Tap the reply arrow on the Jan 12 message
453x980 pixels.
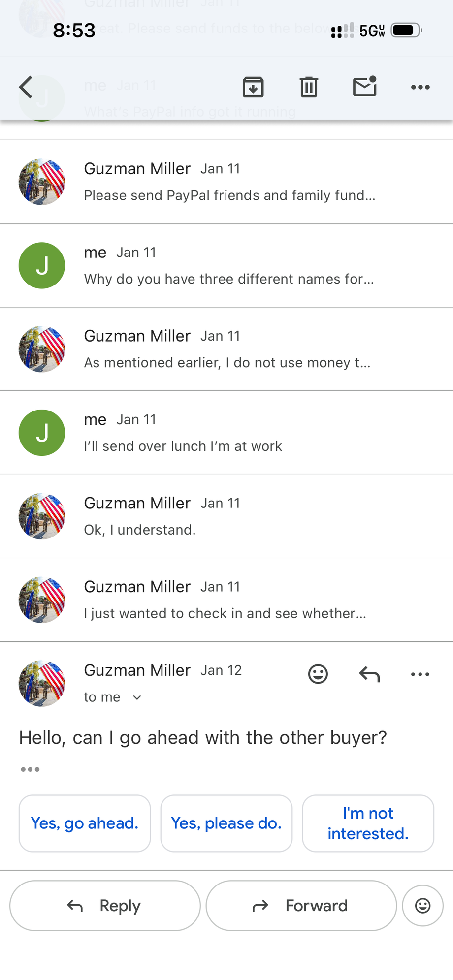tap(369, 674)
